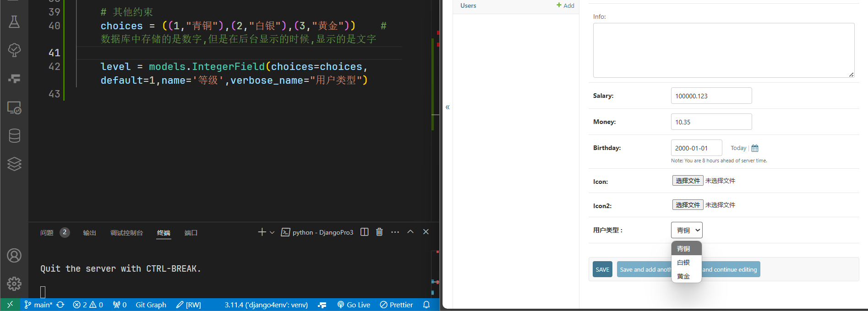Click the Split Terminal icon
868x311 pixels.
coord(364,232)
